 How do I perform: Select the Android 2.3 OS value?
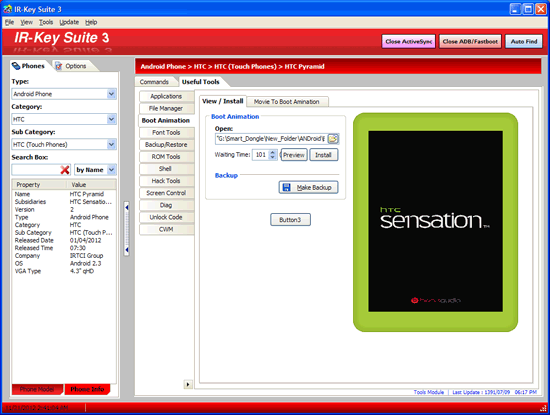click(86, 263)
